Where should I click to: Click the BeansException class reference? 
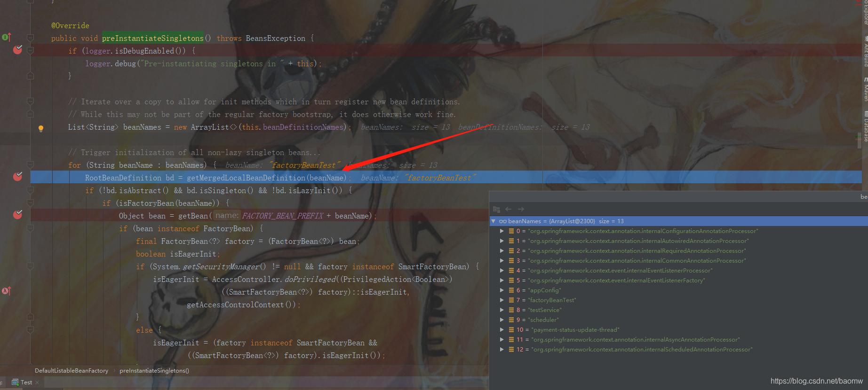(276, 38)
